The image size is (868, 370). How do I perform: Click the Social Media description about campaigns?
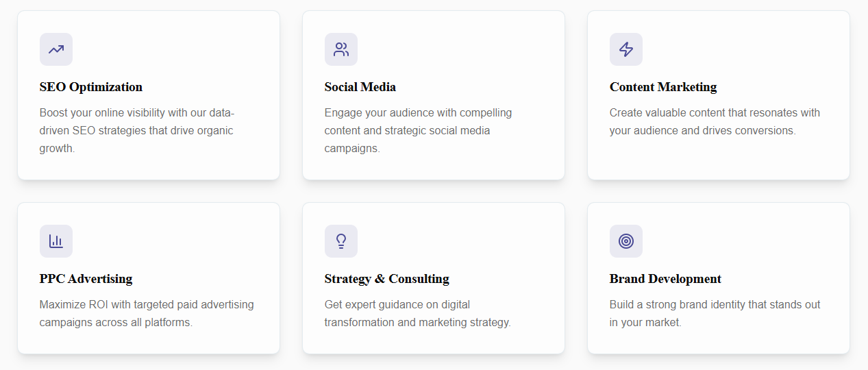point(418,130)
